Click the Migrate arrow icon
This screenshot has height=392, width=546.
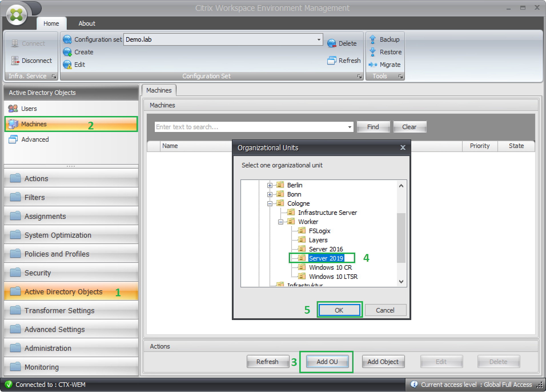point(373,65)
